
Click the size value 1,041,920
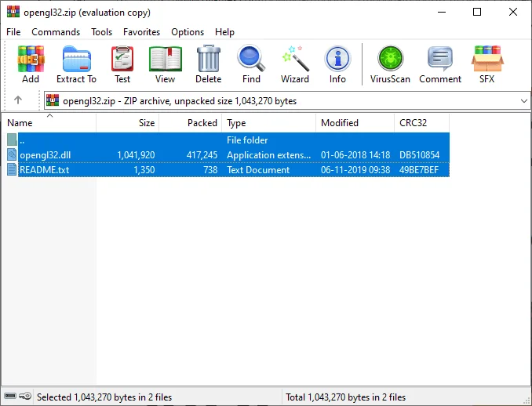click(x=136, y=155)
